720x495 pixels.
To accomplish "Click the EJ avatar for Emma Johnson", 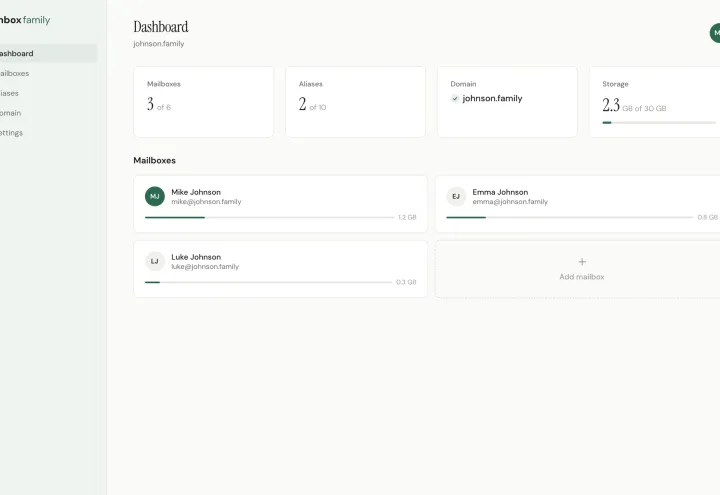I will tap(456, 197).
